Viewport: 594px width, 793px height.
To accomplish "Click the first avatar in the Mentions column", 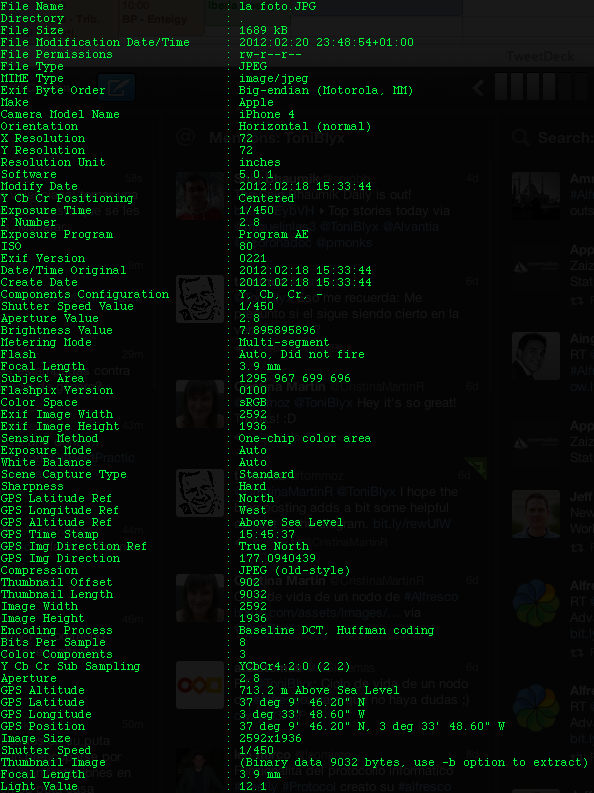I will [x=200, y=196].
